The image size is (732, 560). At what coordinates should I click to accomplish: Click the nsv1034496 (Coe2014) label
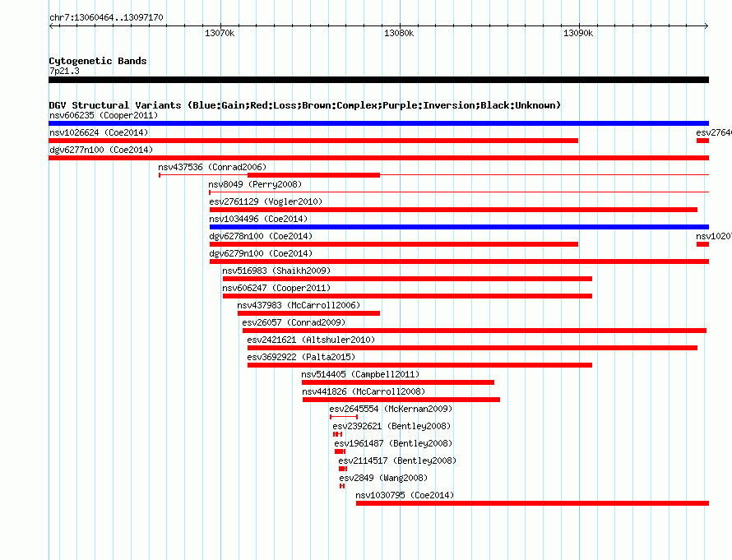pos(258,219)
